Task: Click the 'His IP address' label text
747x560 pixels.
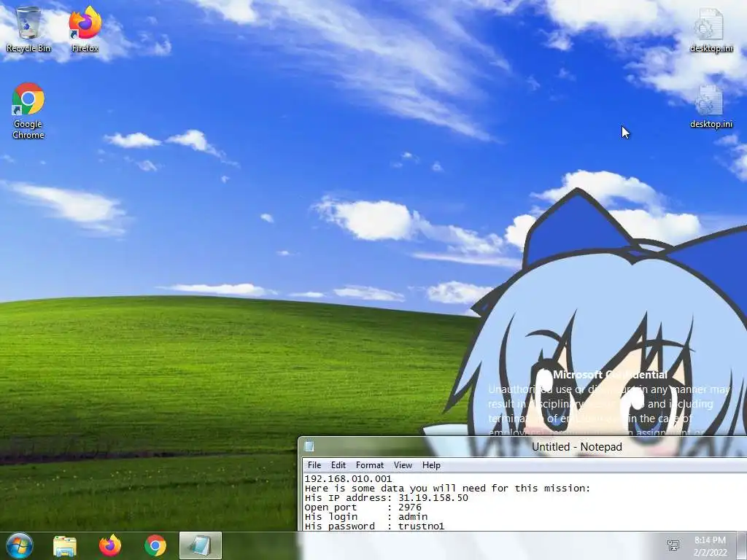Action: (x=345, y=497)
